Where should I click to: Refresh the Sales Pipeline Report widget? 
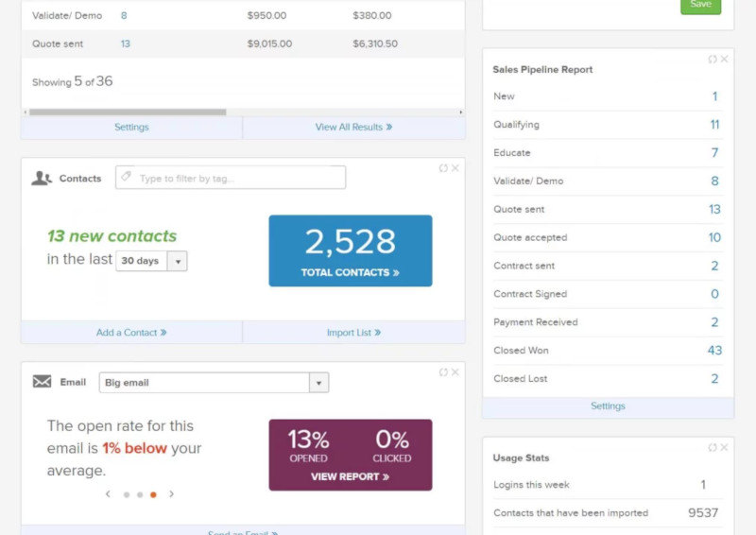pos(713,60)
